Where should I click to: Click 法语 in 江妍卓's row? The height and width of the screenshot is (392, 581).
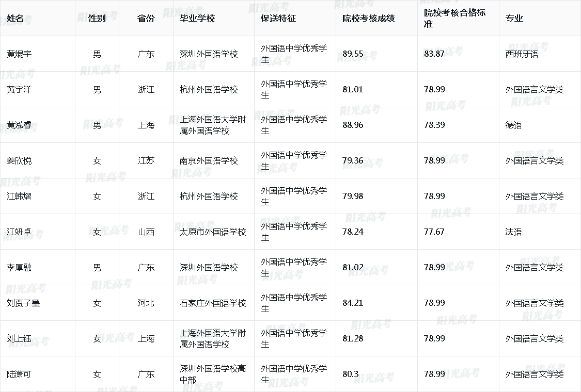[x=514, y=232]
